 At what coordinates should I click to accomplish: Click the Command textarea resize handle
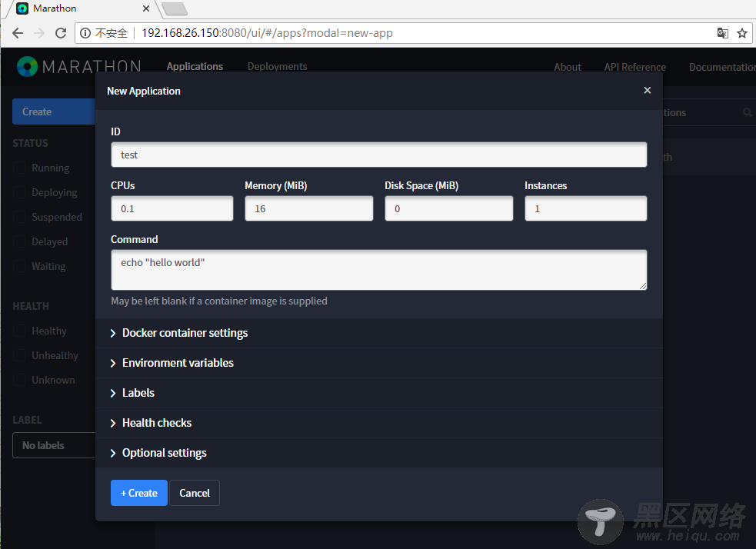coord(643,286)
